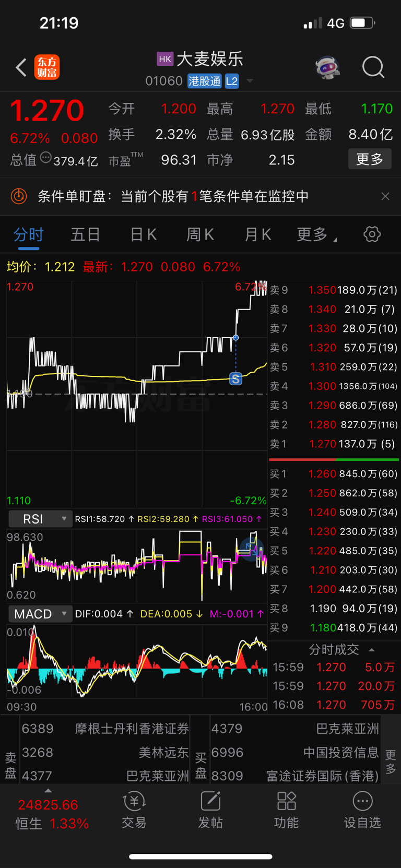Open the robot assistant avatar
The height and width of the screenshot is (868, 401).
coord(328,67)
